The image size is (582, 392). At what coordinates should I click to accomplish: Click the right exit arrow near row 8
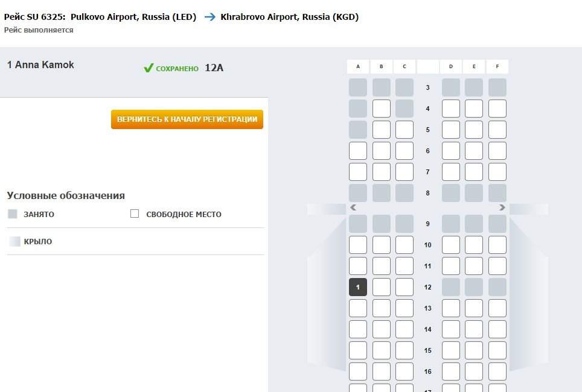point(502,207)
